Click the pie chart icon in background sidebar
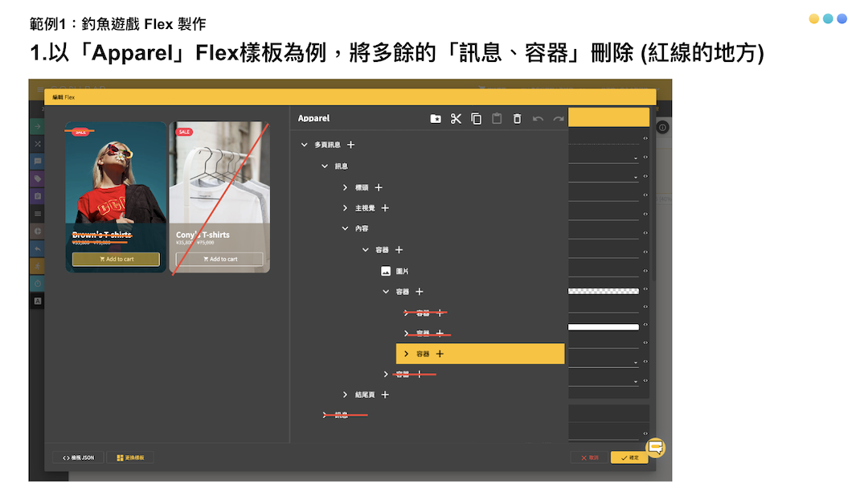This screenshot has width=868, height=488. (38, 231)
